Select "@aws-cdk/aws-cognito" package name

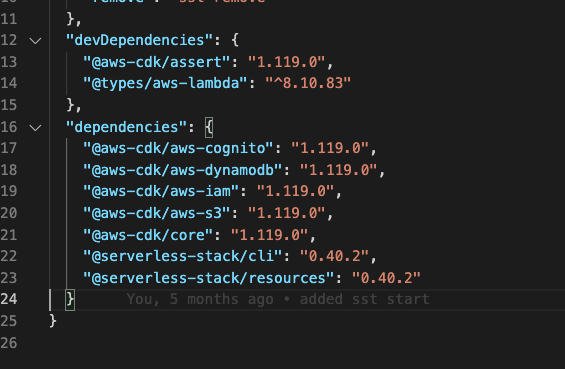178,148
